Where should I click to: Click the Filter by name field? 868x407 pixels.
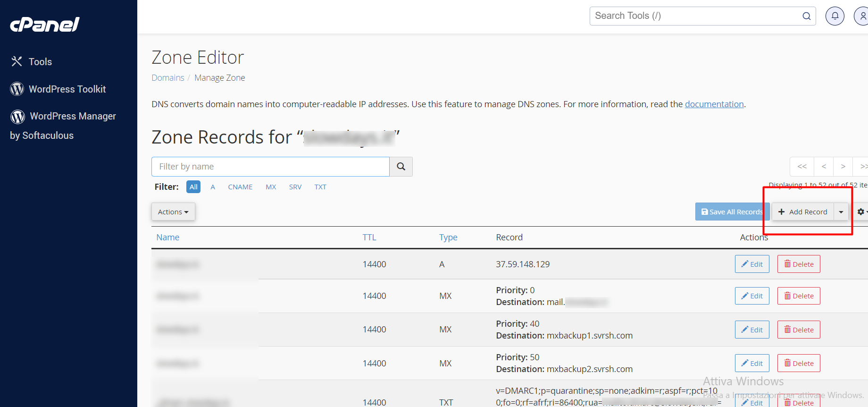[270, 167]
